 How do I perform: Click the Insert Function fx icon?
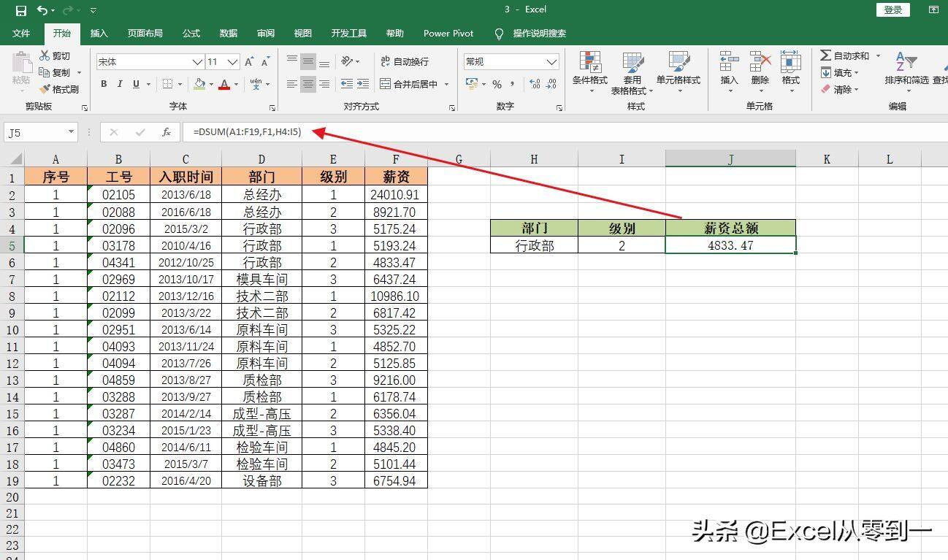(167, 132)
